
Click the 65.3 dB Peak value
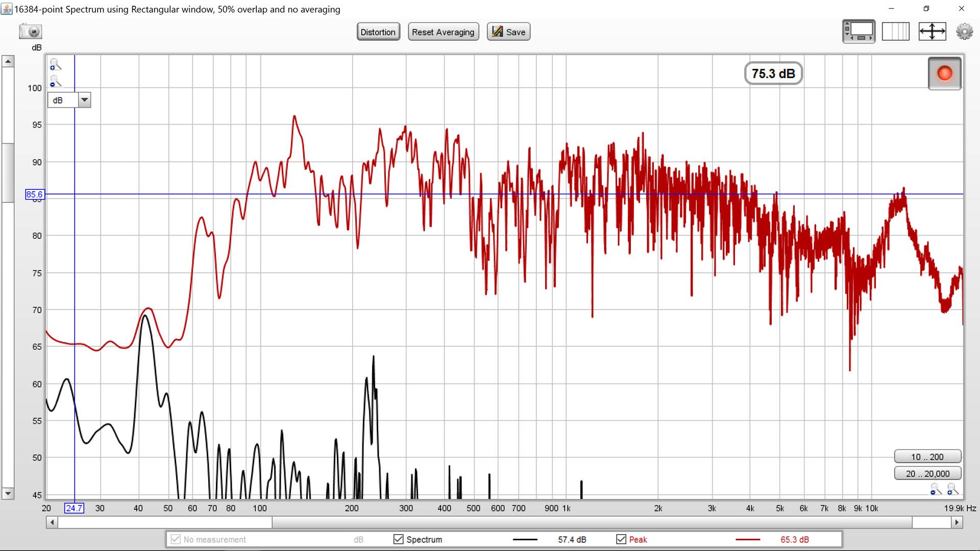click(x=794, y=539)
